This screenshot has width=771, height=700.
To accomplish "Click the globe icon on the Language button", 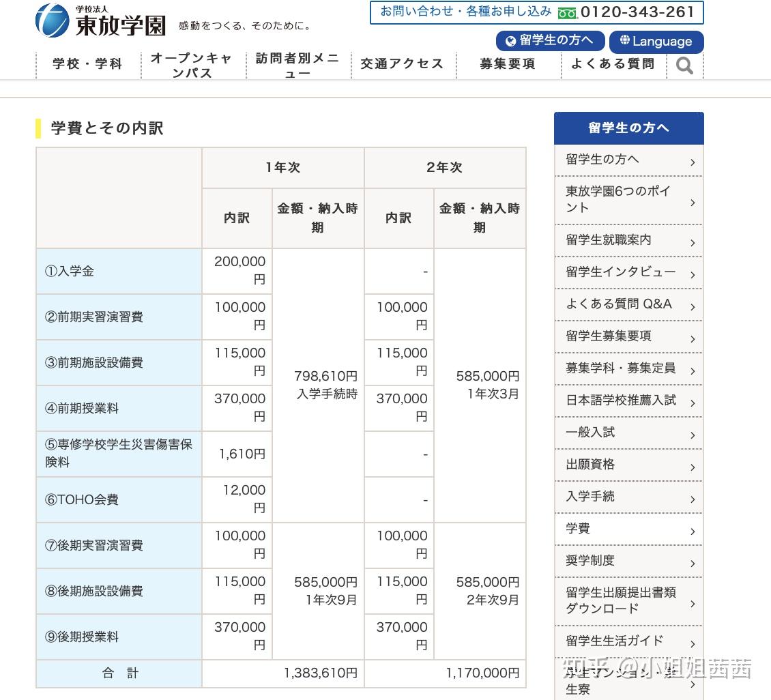I will 626,42.
